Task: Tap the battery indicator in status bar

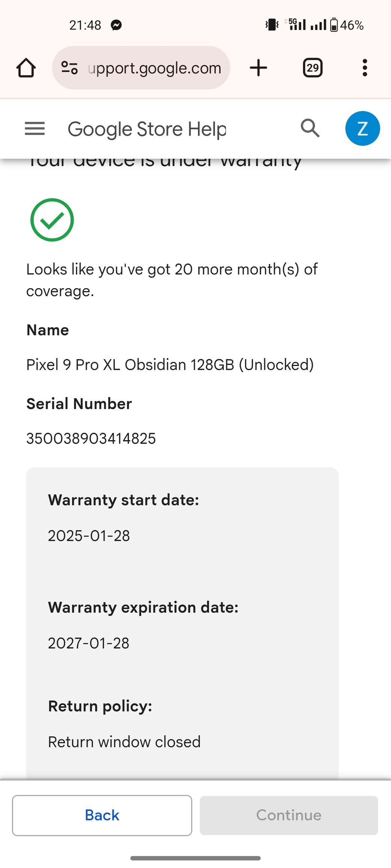Action: [x=347, y=25]
